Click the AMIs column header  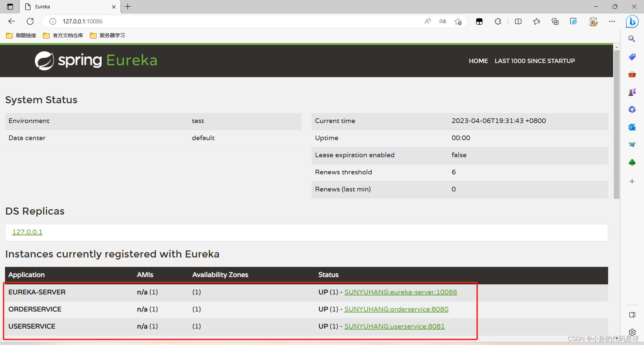point(145,275)
